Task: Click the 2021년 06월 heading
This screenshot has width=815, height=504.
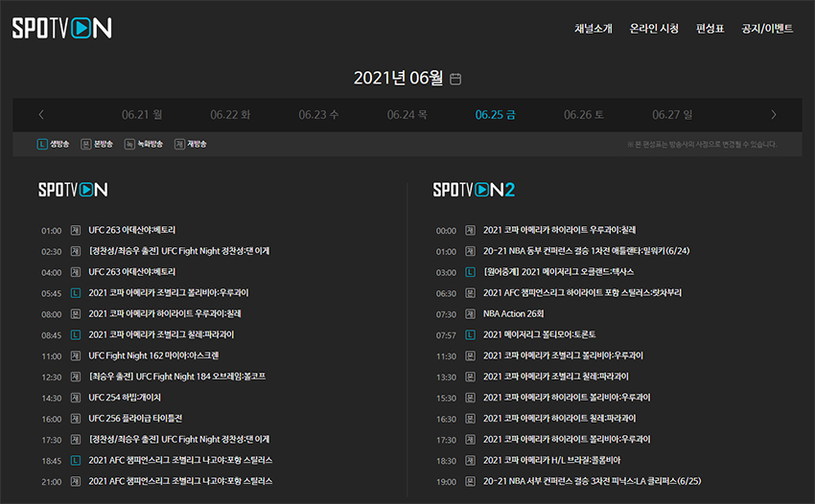Action: click(x=399, y=78)
